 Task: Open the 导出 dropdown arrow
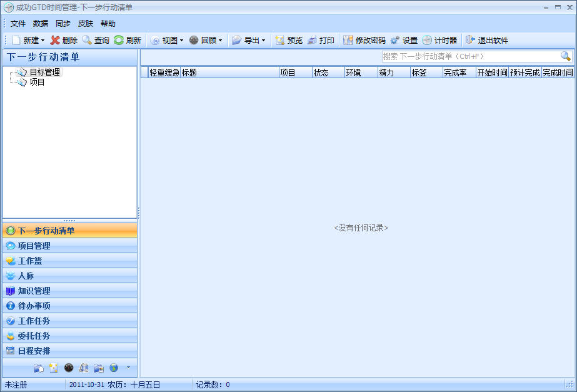point(263,41)
